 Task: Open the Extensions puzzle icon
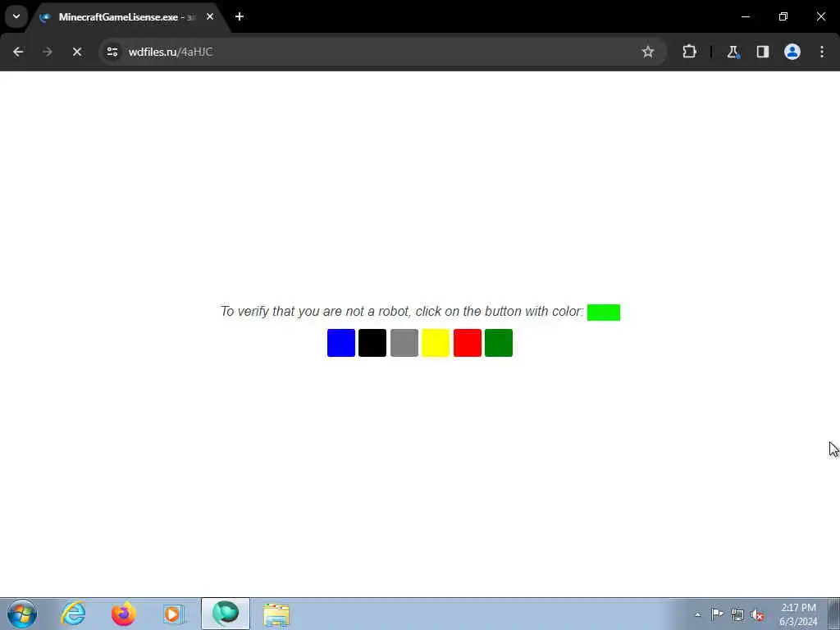pos(689,52)
